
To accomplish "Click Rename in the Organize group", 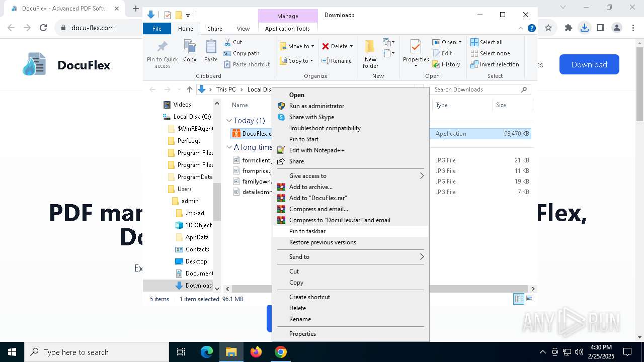I will [337, 61].
